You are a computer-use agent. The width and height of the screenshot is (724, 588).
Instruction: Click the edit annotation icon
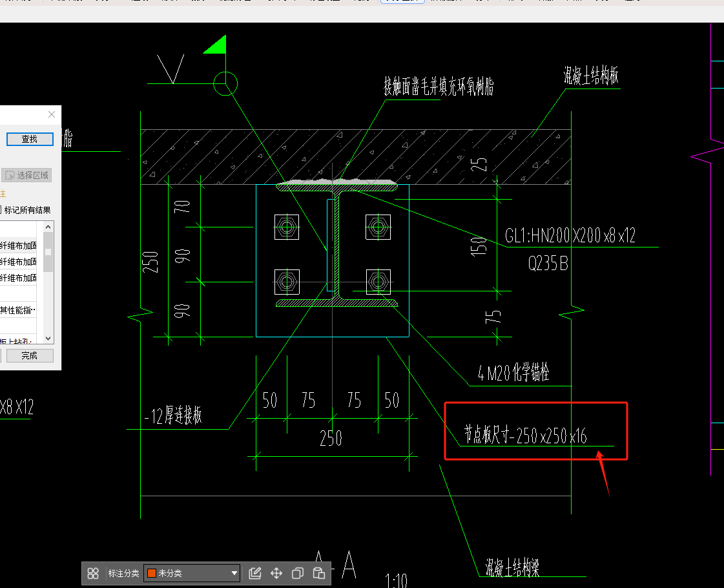tap(255, 573)
